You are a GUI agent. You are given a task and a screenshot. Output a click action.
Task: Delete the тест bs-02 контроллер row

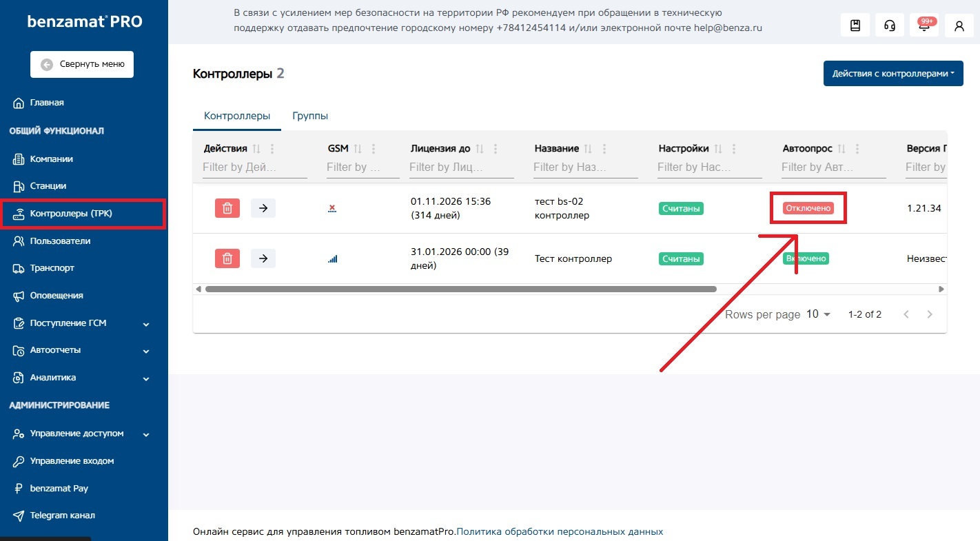227,208
